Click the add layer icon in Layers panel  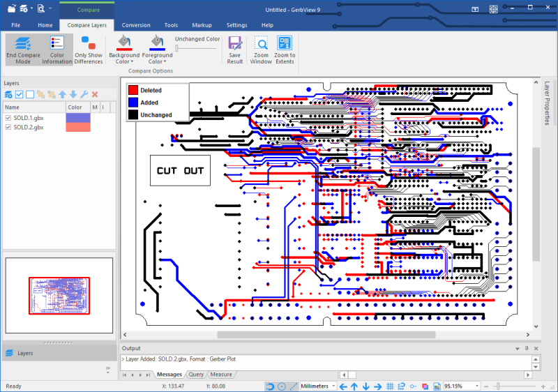click(x=8, y=94)
